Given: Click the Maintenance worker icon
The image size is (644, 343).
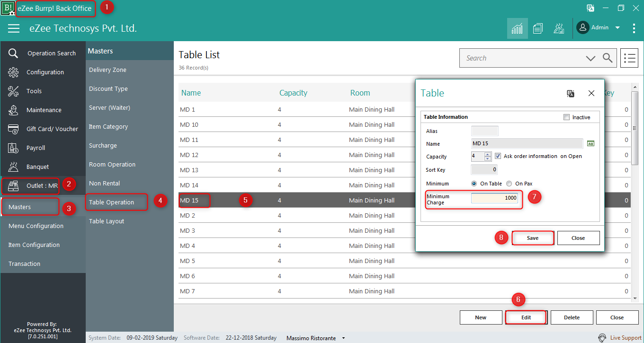Looking at the screenshot, I should (x=13, y=110).
